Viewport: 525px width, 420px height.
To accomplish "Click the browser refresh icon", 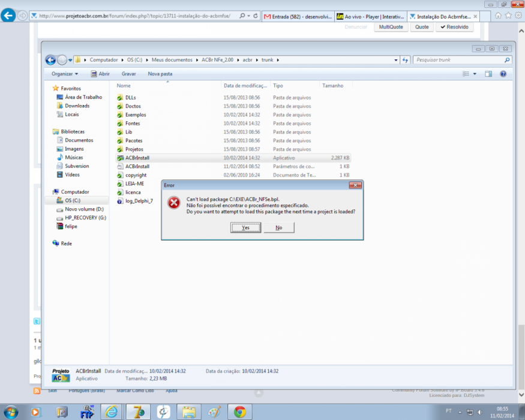I will (256, 16).
